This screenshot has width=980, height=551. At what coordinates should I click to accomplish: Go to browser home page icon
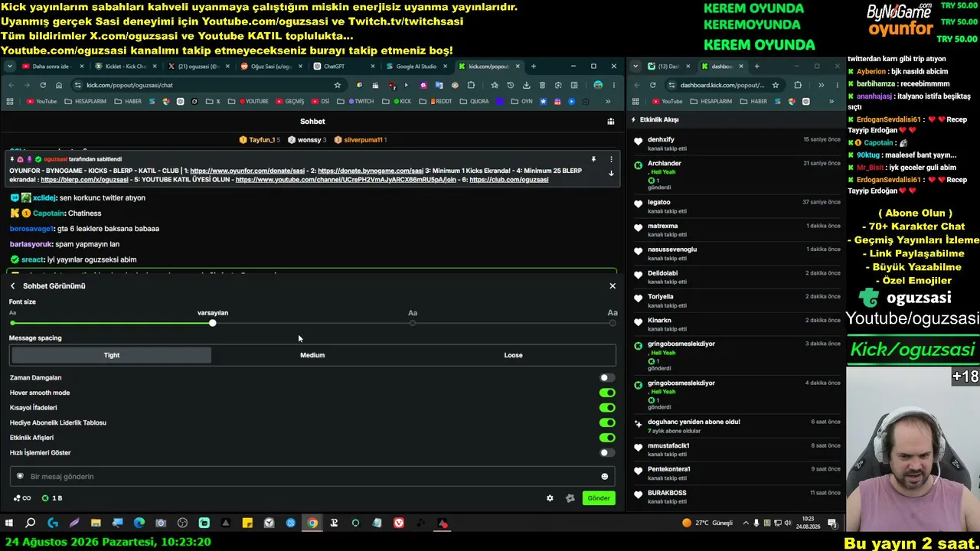(58, 85)
